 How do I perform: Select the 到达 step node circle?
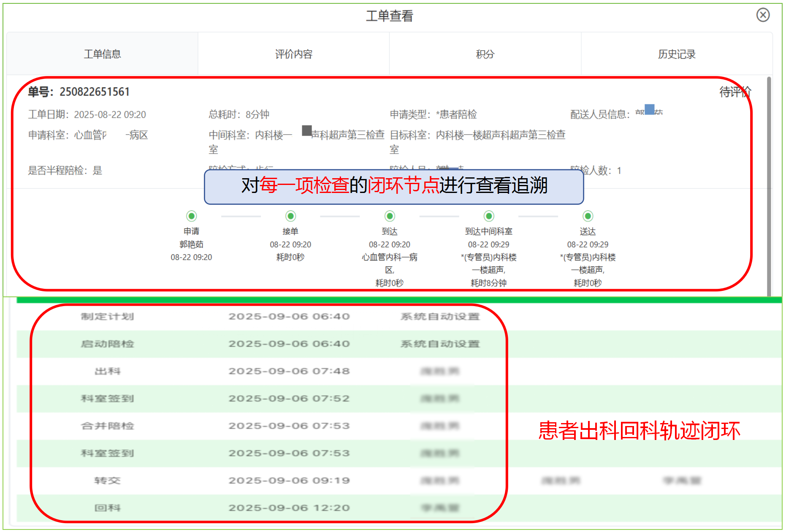click(x=390, y=216)
